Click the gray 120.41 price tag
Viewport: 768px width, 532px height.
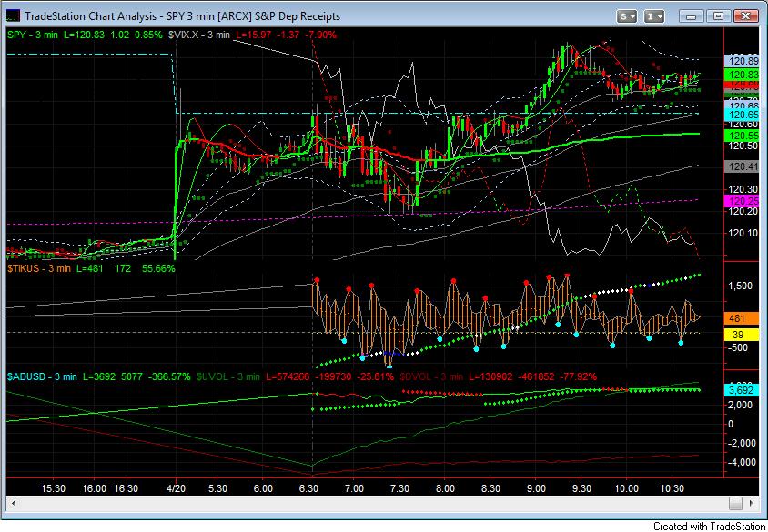pos(742,166)
